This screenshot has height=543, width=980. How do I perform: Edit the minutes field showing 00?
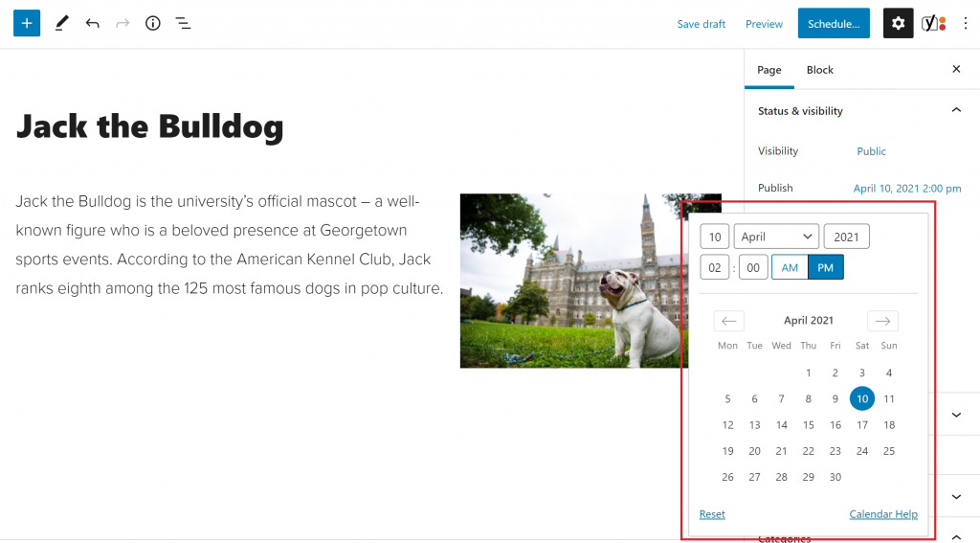(753, 268)
